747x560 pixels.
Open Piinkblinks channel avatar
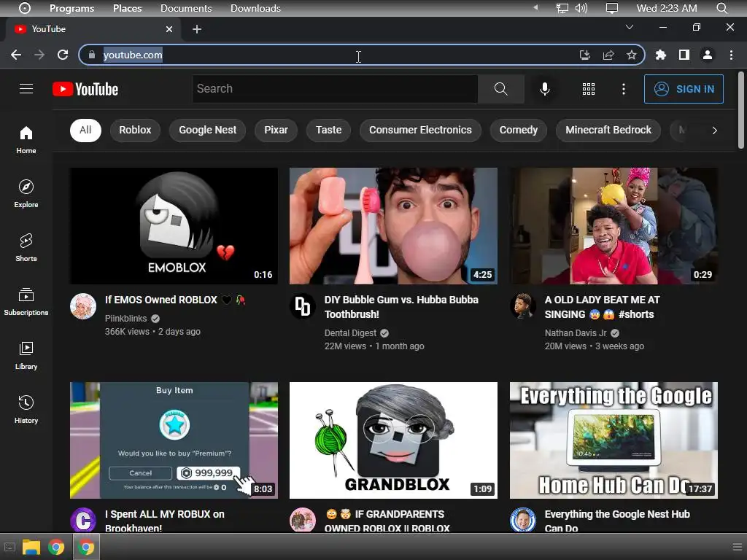(x=83, y=306)
